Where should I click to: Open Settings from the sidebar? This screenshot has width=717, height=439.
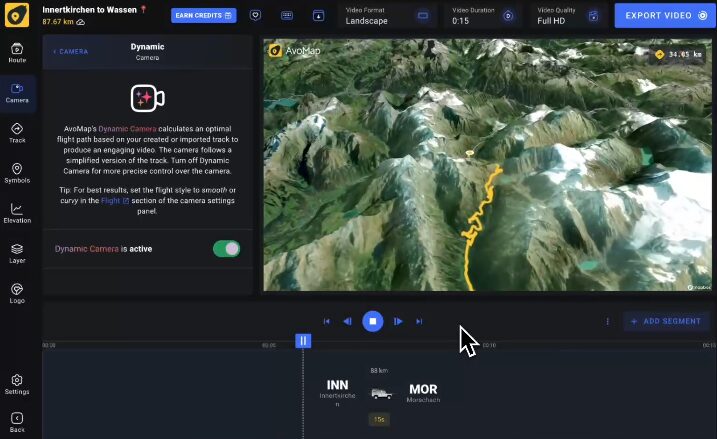click(x=17, y=384)
